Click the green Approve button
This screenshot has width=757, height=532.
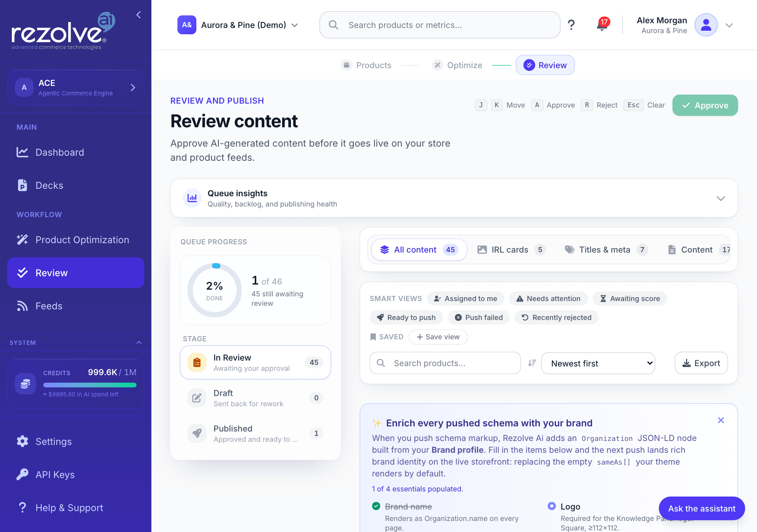[705, 105]
